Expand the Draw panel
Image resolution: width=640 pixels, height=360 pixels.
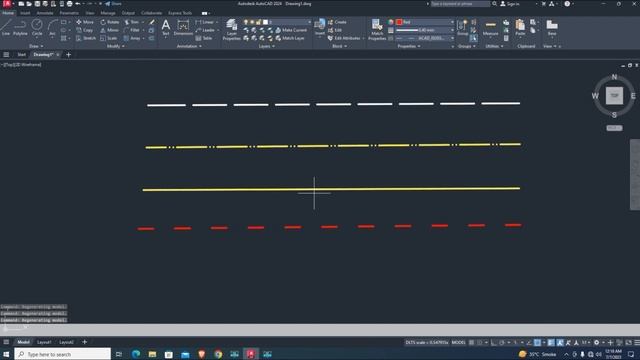tap(36, 46)
